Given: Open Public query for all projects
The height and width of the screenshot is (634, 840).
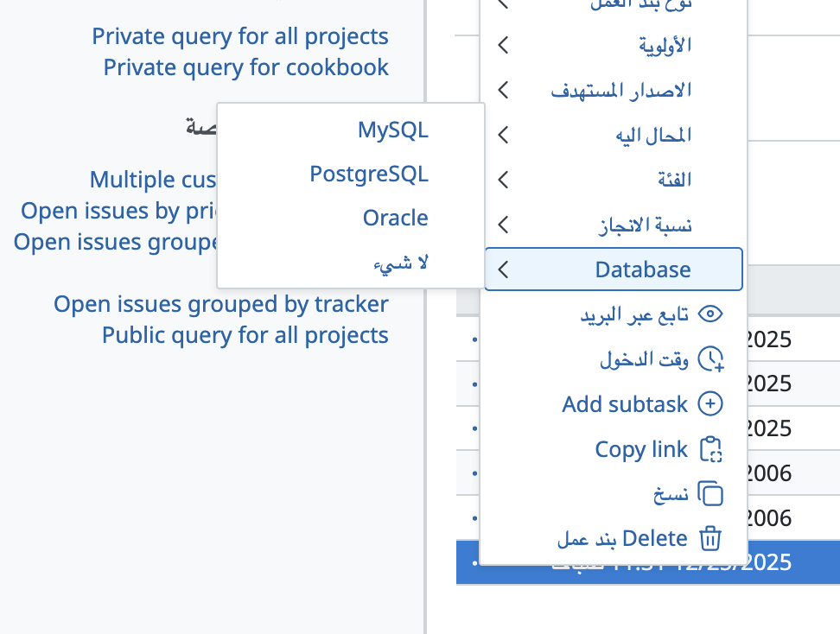Looking at the screenshot, I should click(x=245, y=334).
